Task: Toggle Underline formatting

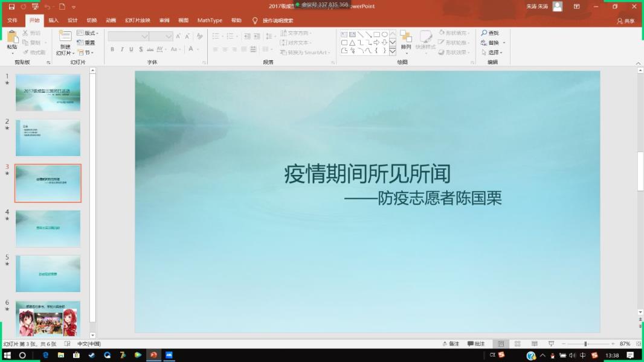Action: pyautogui.click(x=132, y=49)
